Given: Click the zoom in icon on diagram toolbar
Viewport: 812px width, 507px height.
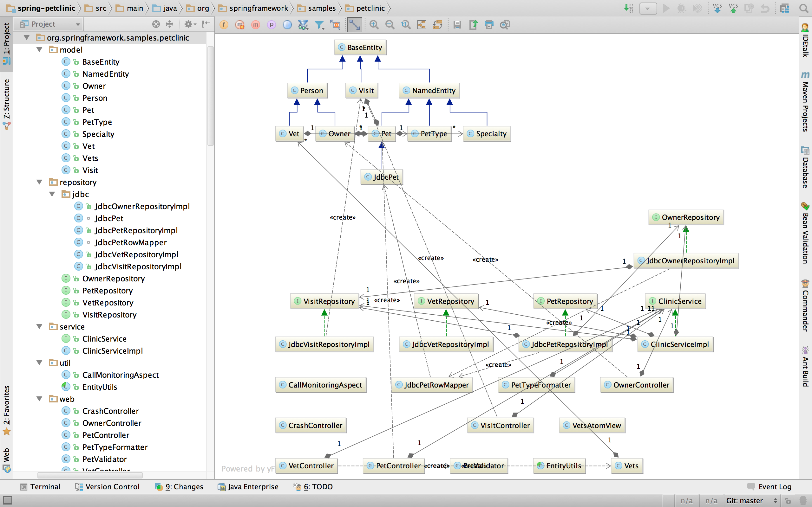Looking at the screenshot, I should (375, 24).
